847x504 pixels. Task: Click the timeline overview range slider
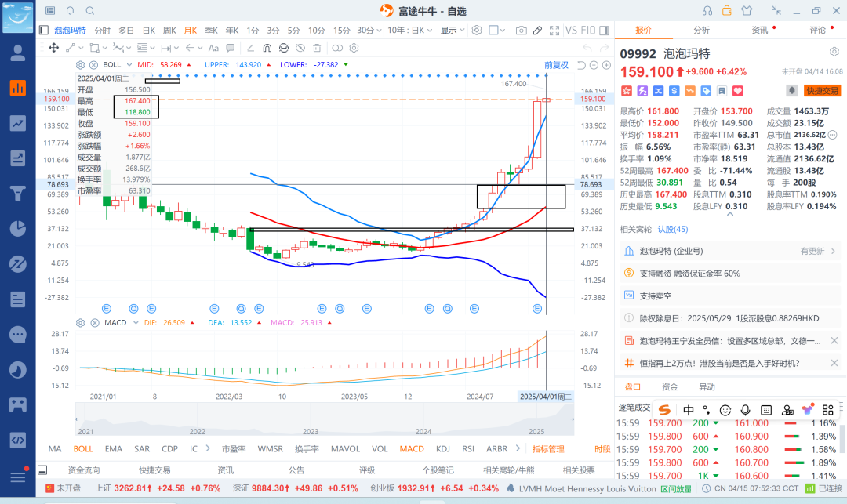[324, 419]
